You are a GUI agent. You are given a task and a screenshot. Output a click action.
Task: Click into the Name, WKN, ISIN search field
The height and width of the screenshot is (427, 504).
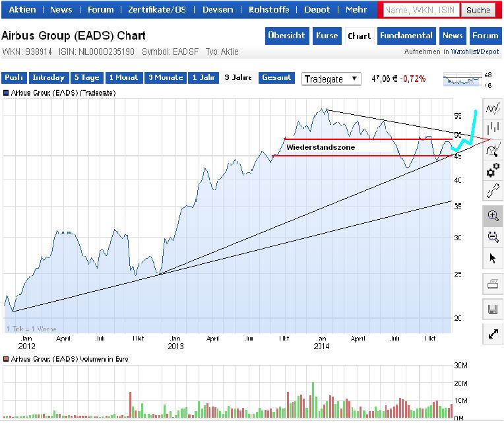click(x=420, y=10)
